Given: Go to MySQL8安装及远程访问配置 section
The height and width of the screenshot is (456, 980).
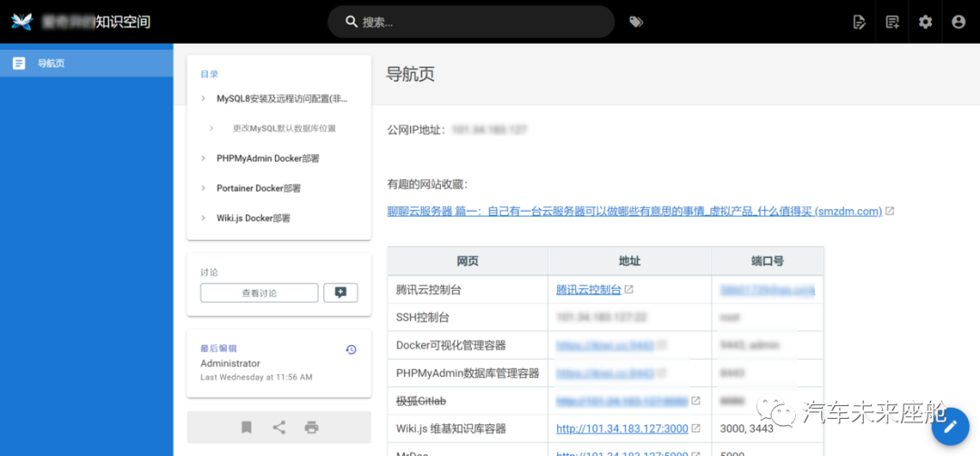Looking at the screenshot, I should [x=282, y=98].
